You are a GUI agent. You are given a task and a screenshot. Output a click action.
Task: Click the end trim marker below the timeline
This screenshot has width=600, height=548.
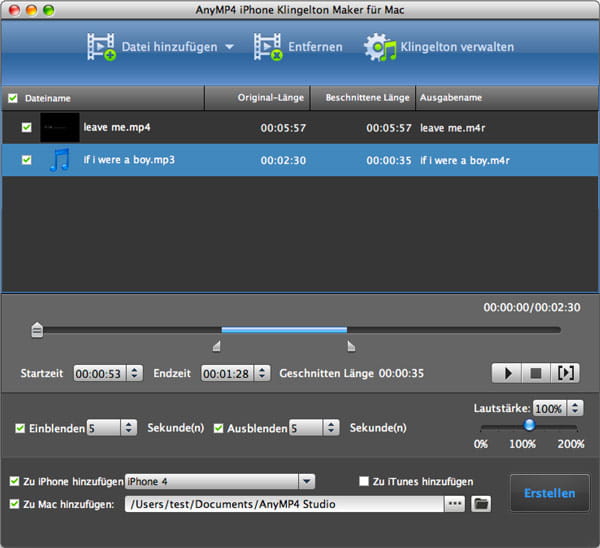[x=351, y=346]
